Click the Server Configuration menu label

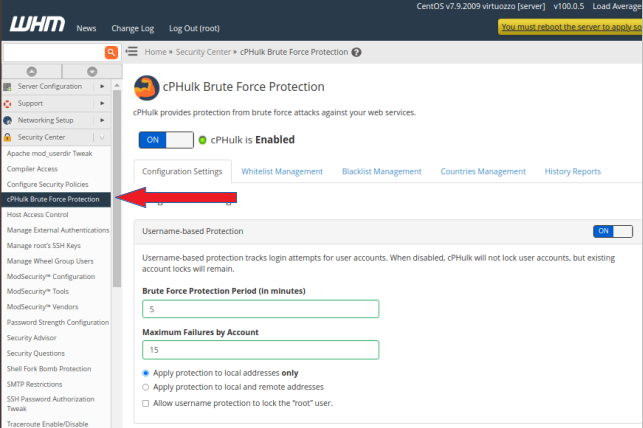click(50, 87)
